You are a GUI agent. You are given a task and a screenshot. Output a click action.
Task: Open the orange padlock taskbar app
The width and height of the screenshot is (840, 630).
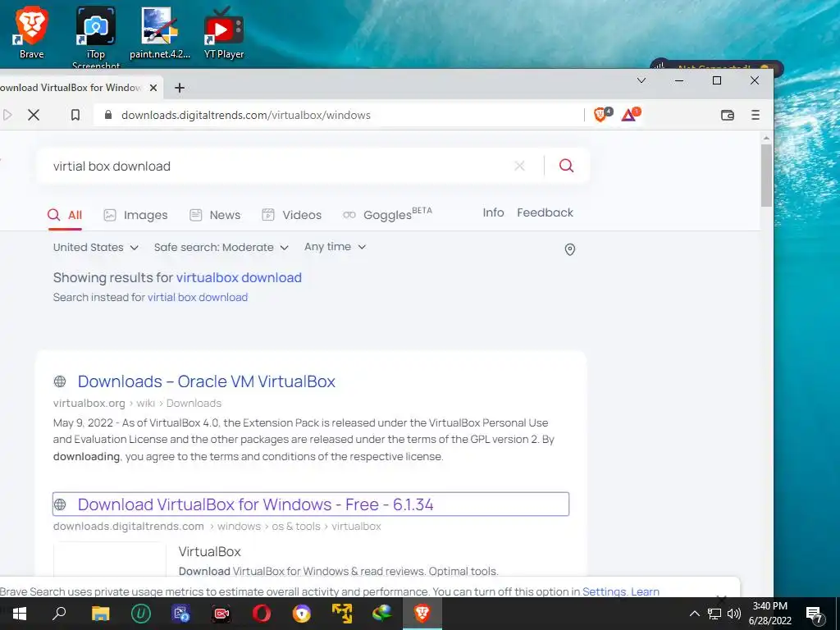pos(302,614)
